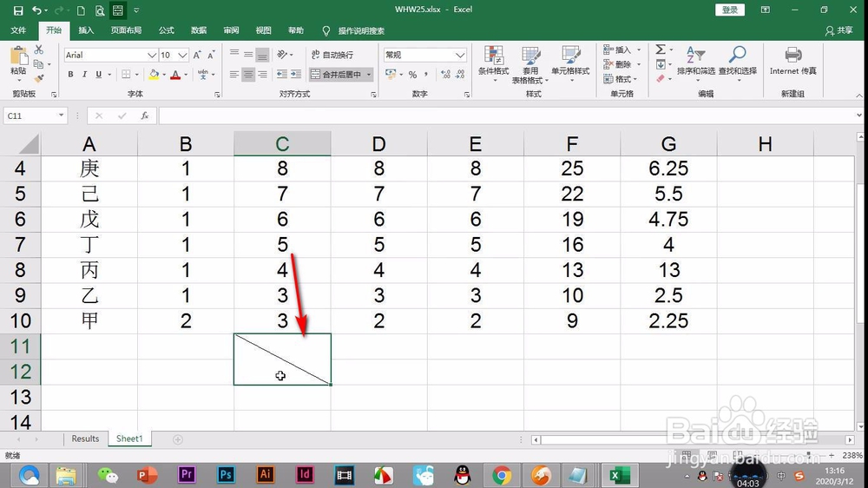Toggle bold formatting
The image size is (868, 488).
point(70,74)
